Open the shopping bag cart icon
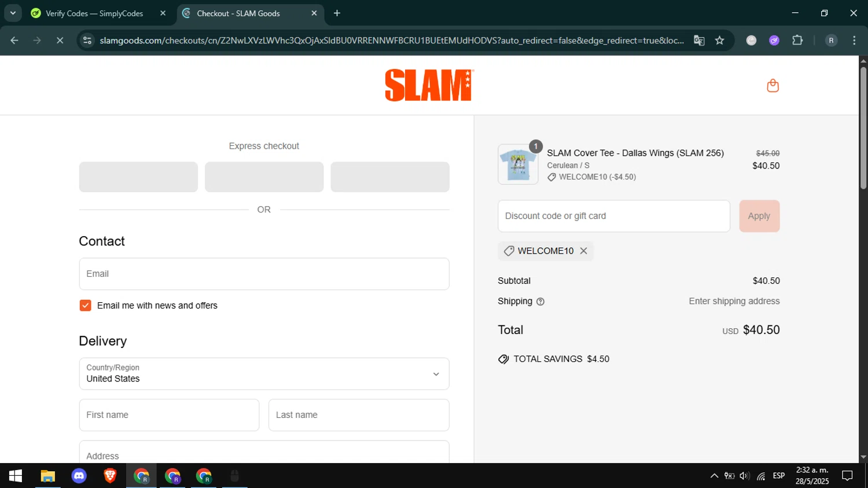The width and height of the screenshot is (868, 488). 773,86
